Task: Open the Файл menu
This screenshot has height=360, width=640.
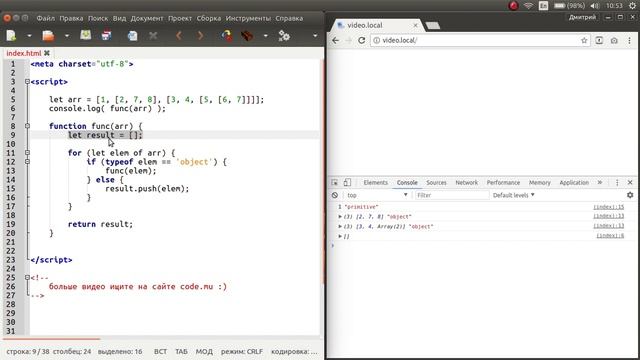Action: point(46,18)
